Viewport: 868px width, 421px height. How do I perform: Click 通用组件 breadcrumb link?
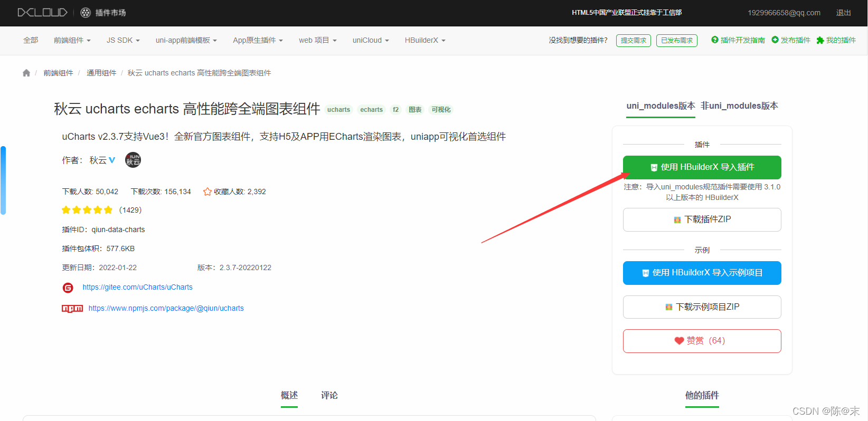pos(101,73)
